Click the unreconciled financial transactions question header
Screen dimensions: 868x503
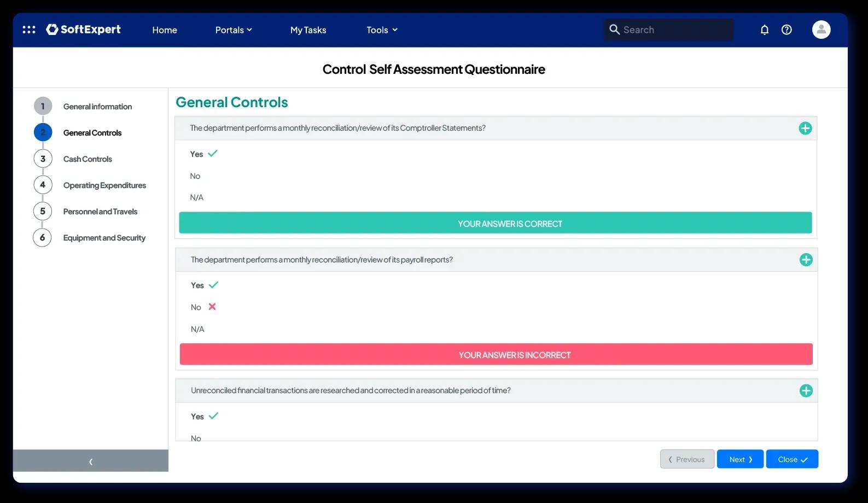click(496, 390)
